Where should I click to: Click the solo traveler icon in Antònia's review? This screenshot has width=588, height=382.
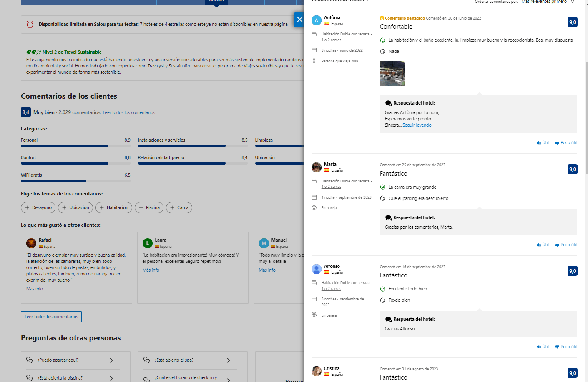314,61
